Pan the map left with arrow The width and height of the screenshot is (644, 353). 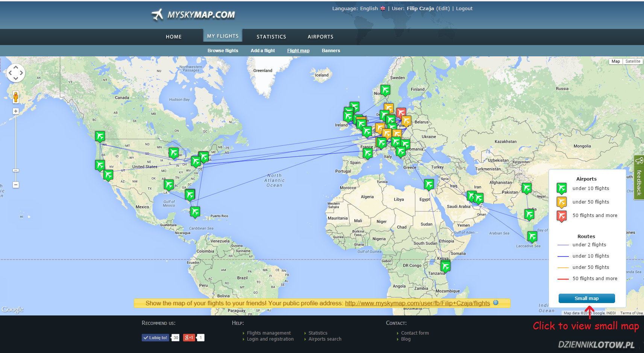[10, 73]
